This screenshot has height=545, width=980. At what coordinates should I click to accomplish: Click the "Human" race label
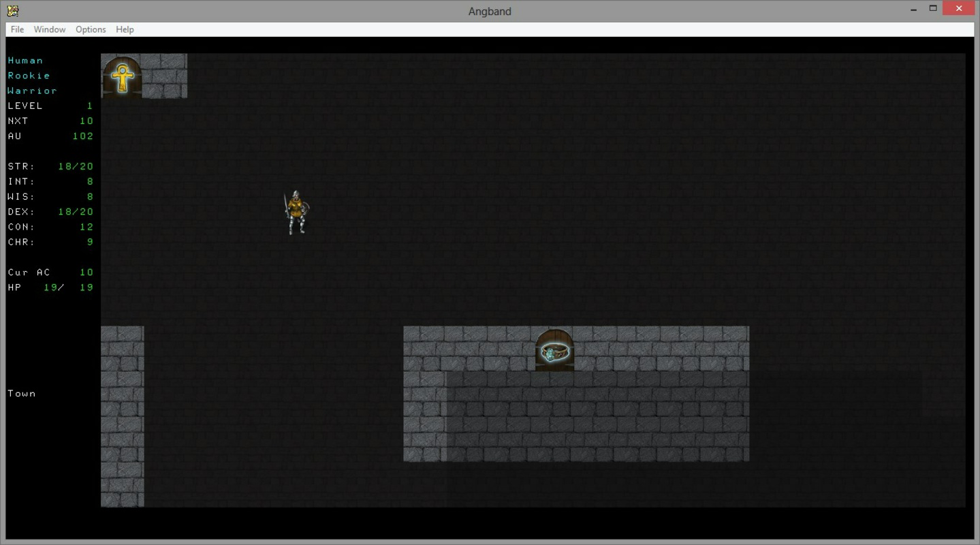[x=25, y=61]
